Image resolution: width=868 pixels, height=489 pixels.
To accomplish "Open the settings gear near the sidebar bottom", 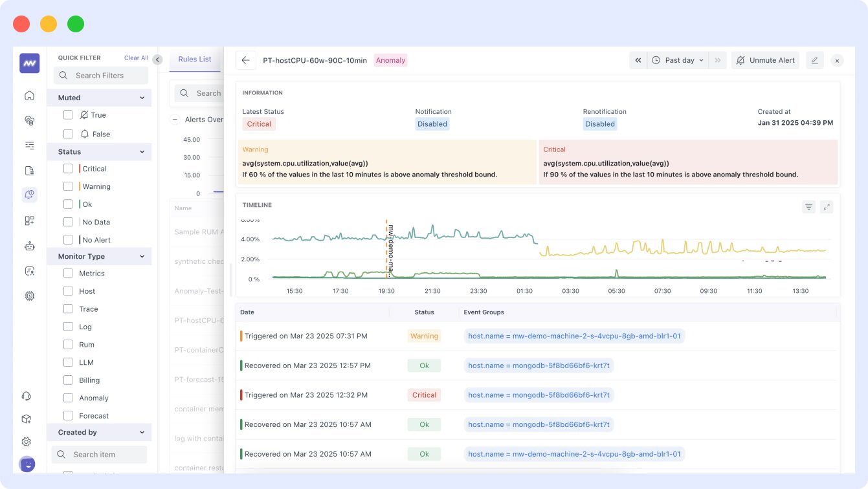I will coord(26,442).
